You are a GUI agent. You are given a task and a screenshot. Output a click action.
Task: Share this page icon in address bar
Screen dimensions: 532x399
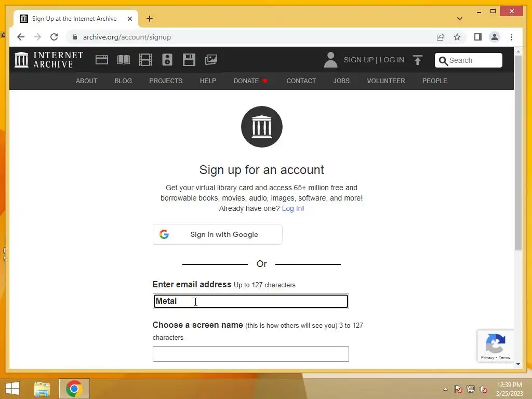click(x=441, y=37)
